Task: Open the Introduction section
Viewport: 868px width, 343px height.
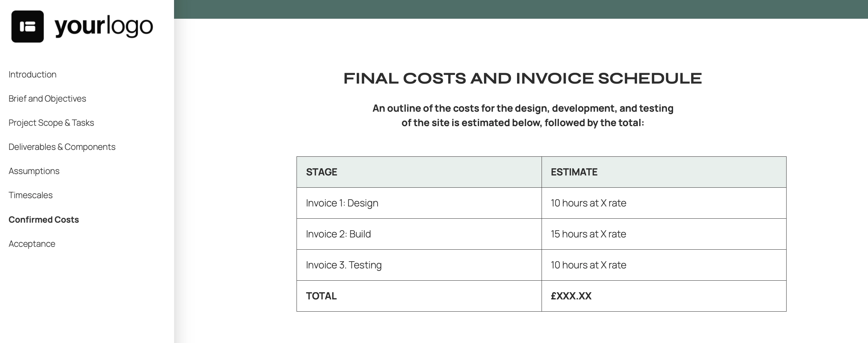Action: pyautogui.click(x=32, y=74)
